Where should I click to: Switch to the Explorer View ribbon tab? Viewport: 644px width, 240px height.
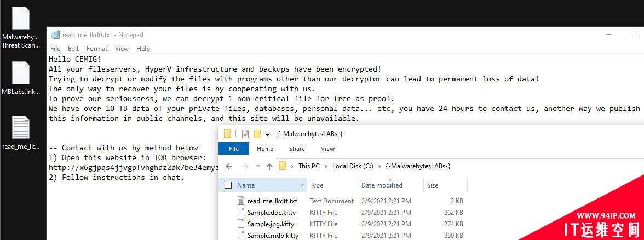[327, 149]
